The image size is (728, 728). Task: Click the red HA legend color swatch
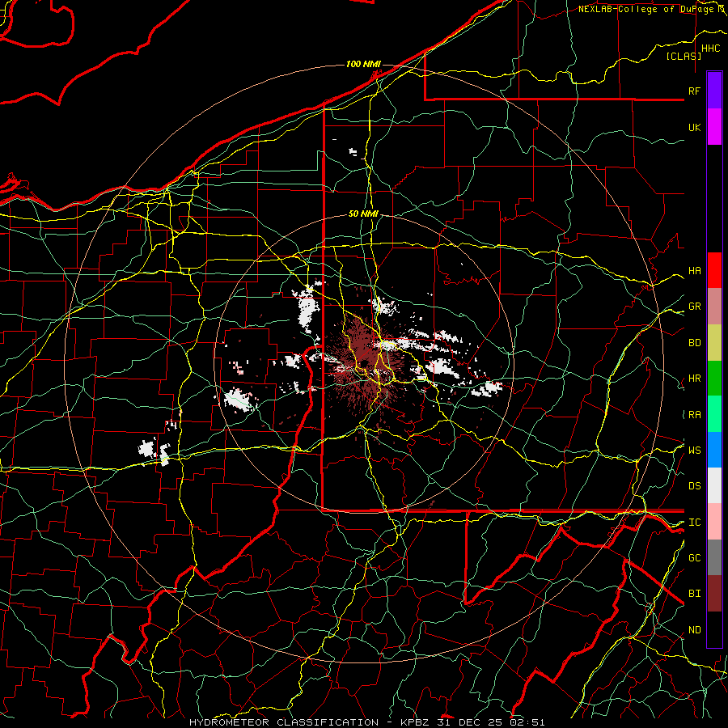pos(714,270)
